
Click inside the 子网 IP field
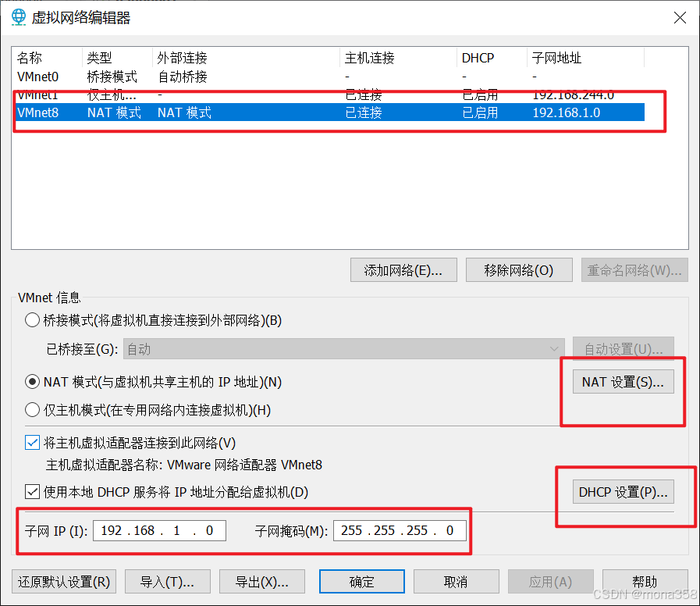coord(159,530)
